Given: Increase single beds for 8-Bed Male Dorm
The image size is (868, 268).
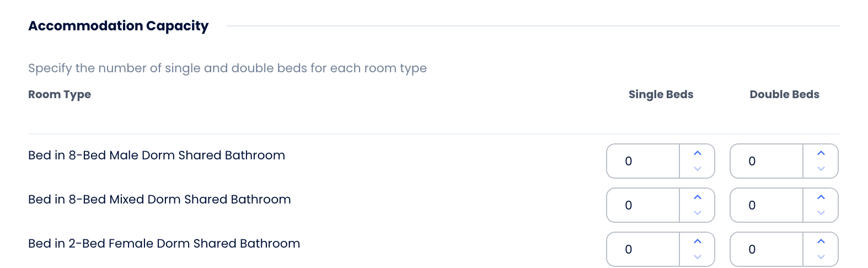Looking at the screenshot, I should 698,153.
